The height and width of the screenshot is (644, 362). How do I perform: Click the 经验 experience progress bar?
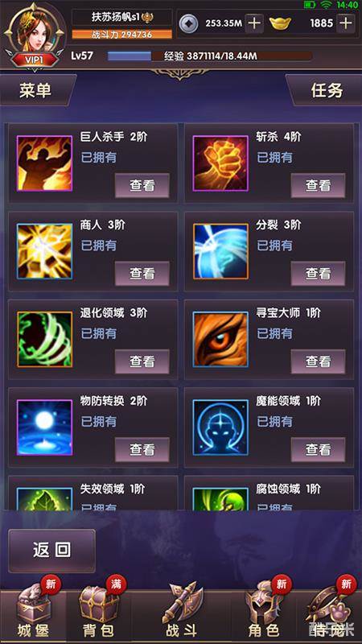click(210, 56)
